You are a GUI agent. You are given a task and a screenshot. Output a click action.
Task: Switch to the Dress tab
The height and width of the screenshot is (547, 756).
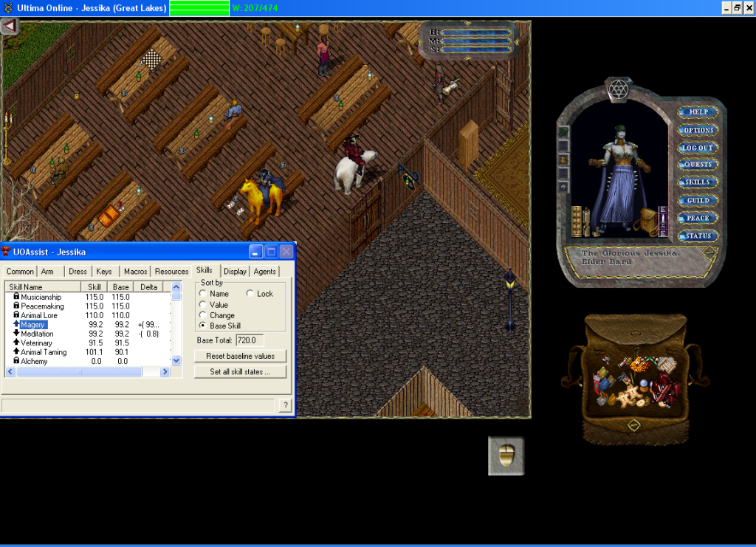78,272
